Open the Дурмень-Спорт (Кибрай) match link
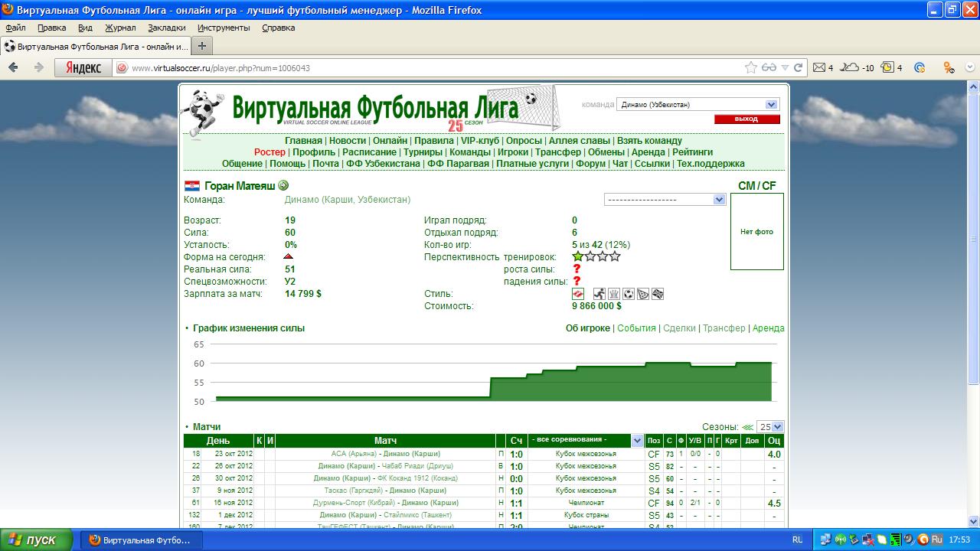Image resolution: width=980 pixels, height=551 pixels. (x=386, y=503)
